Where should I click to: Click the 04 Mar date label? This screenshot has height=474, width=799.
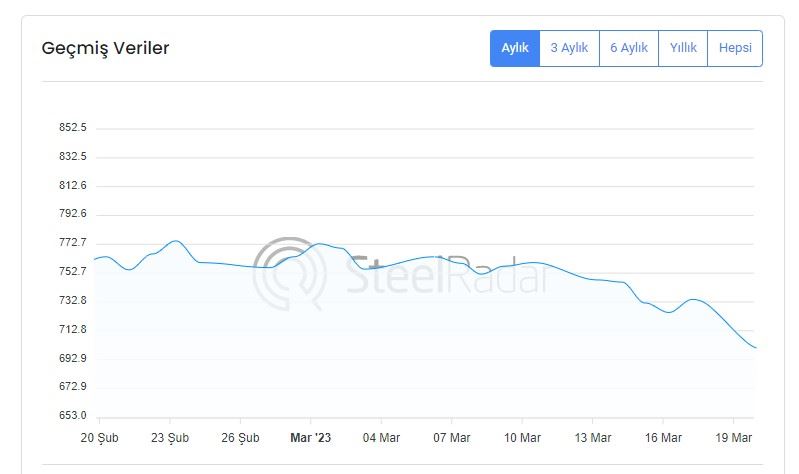pos(381,438)
